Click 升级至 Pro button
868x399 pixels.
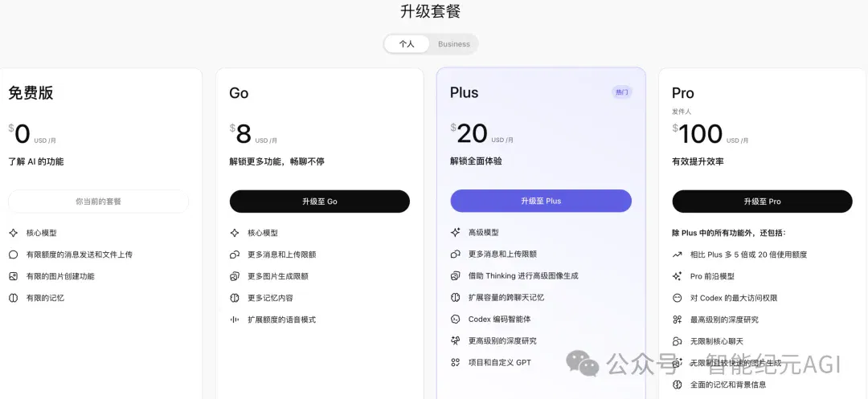click(x=762, y=202)
